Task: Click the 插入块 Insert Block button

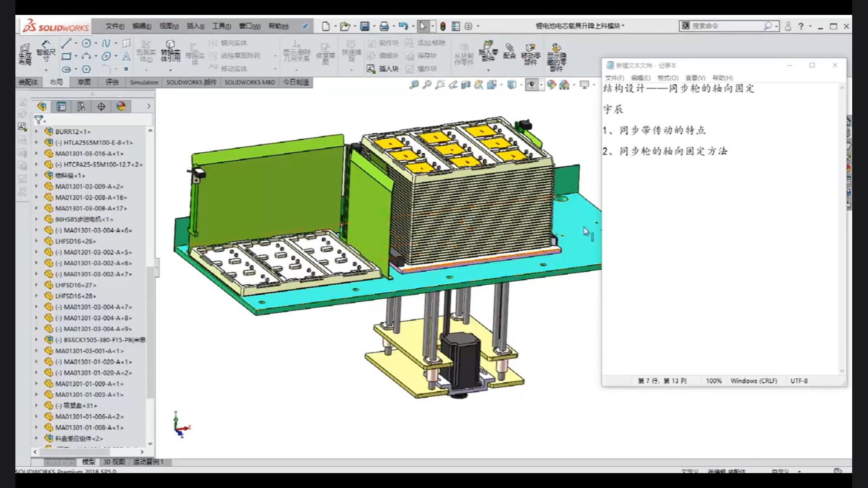Action: pos(382,69)
